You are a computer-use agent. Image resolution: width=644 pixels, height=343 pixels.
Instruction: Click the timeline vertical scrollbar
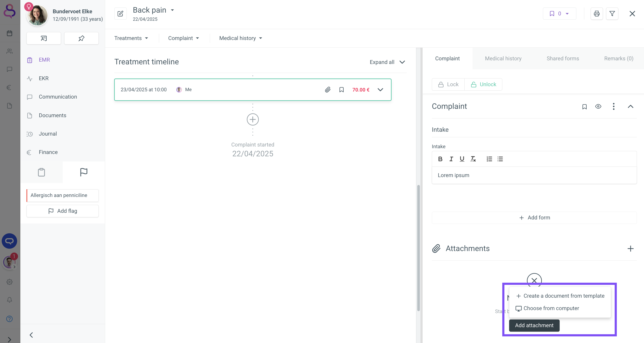pos(419,248)
